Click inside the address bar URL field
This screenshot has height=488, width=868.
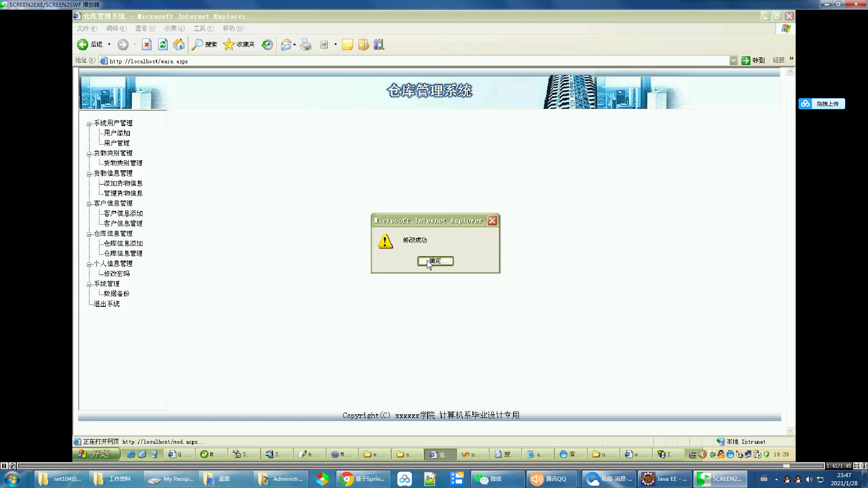226,61
